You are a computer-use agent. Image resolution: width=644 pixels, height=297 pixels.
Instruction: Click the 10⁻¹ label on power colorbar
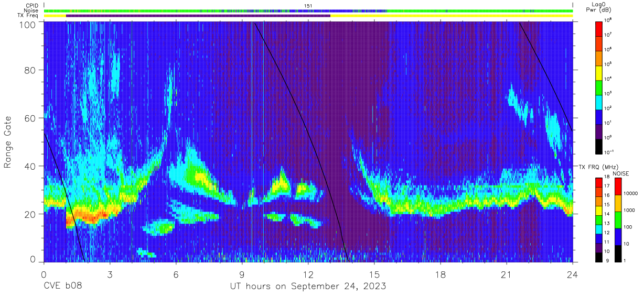[x=608, y=152]
